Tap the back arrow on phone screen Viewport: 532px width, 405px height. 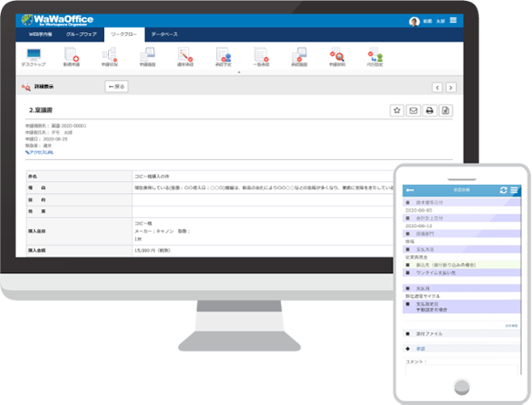410,190
